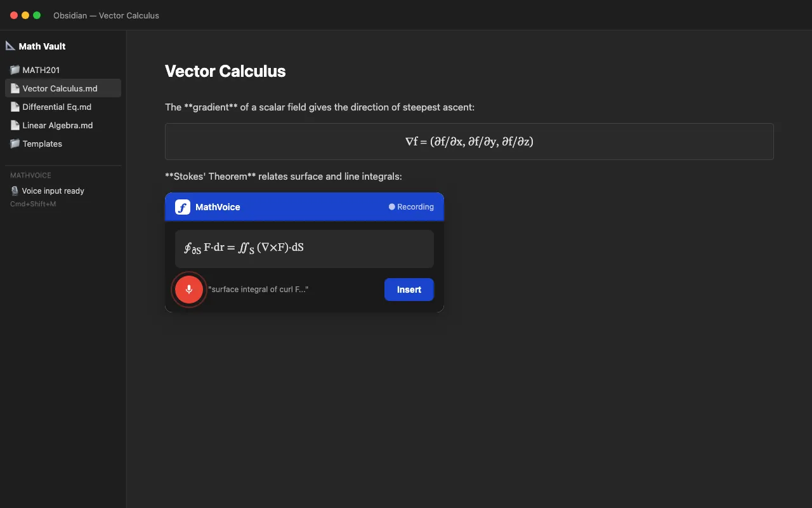Viewport: 812px width, 508px height.
Task: Click the gradient description paragraph
Action: coord(320,107)
